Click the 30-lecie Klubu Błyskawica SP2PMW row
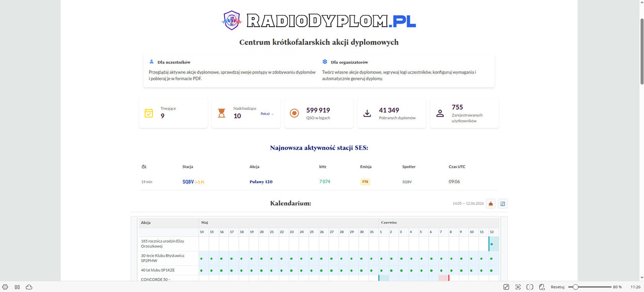 point(319,258)
